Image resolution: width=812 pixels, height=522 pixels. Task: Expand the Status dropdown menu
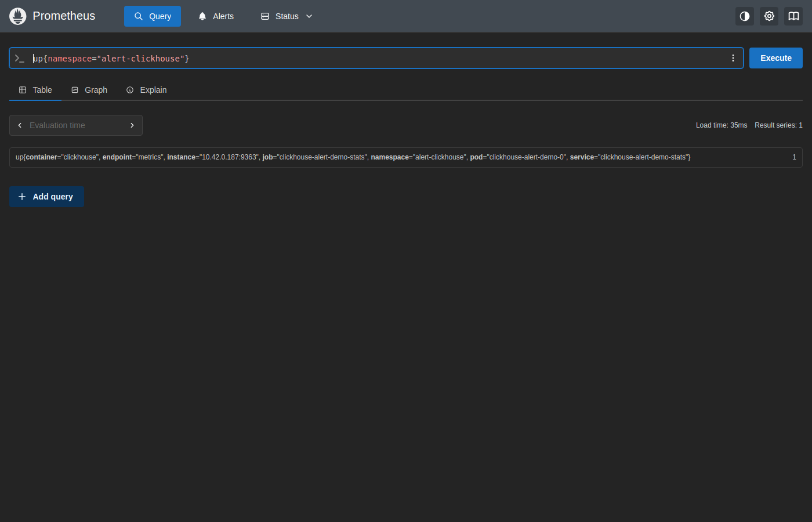coord(287,16)
